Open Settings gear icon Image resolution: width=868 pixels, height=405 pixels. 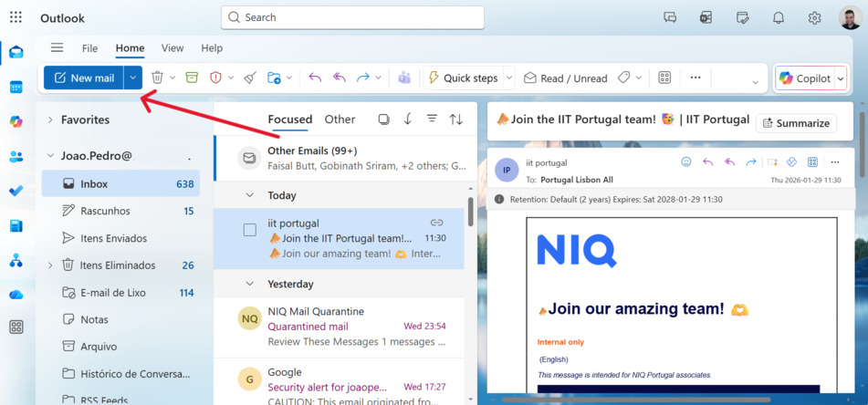[x=814, y=17]
